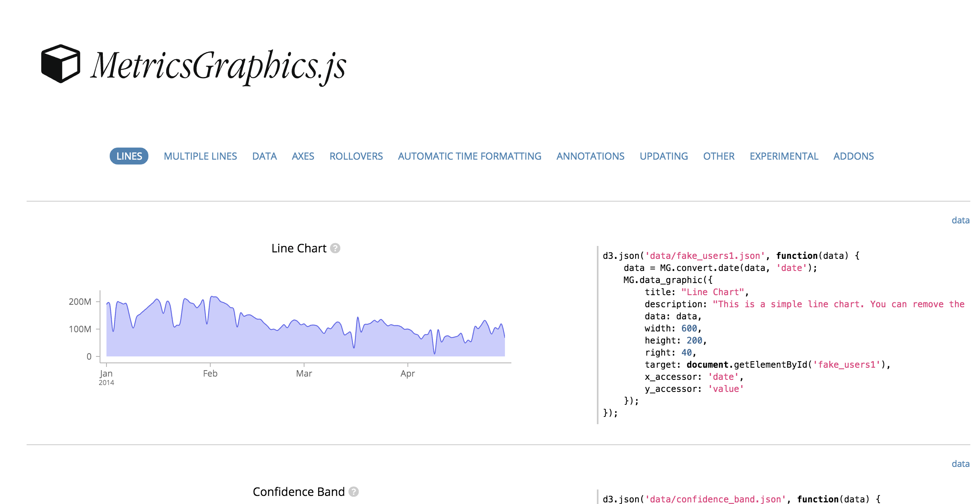Click the MetricsGraphics cube logo

point(61,64)
